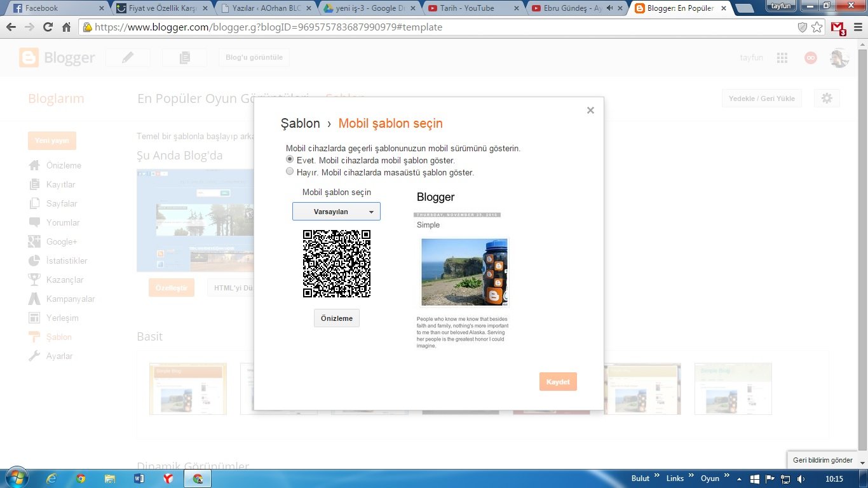Click the Bloglarım heading link
This screenshot has height=488, width=868.
click(x=56, y=98)
